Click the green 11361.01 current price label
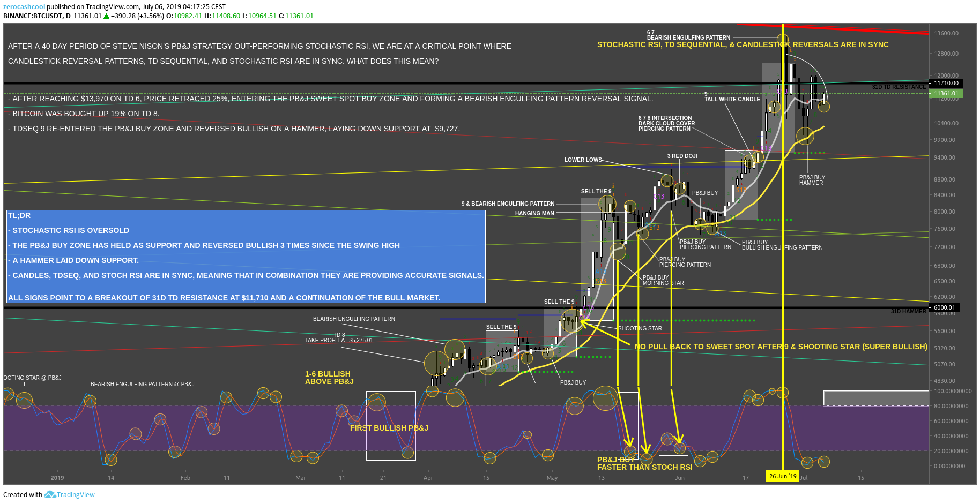Viewport: 980px width, 504px height. [946, 93]
